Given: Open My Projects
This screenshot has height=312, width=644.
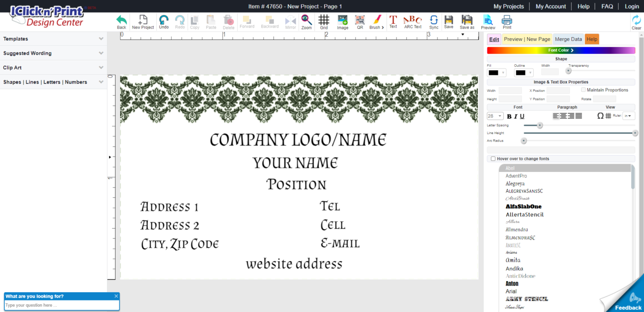Looking at the screenshot, I should pyautogui.click(x=509, y=6).
